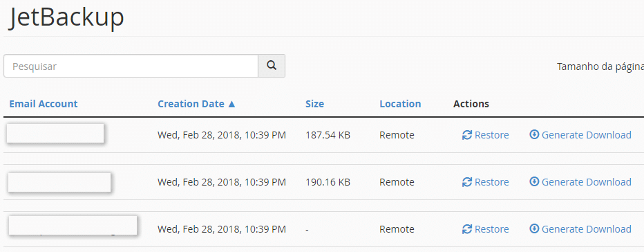
Task: Click the Restore icon in the third row
Action: coord(467,229)
